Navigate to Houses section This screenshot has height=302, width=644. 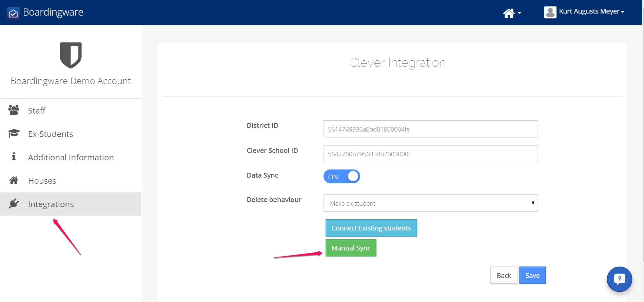[x=71, y=181]
